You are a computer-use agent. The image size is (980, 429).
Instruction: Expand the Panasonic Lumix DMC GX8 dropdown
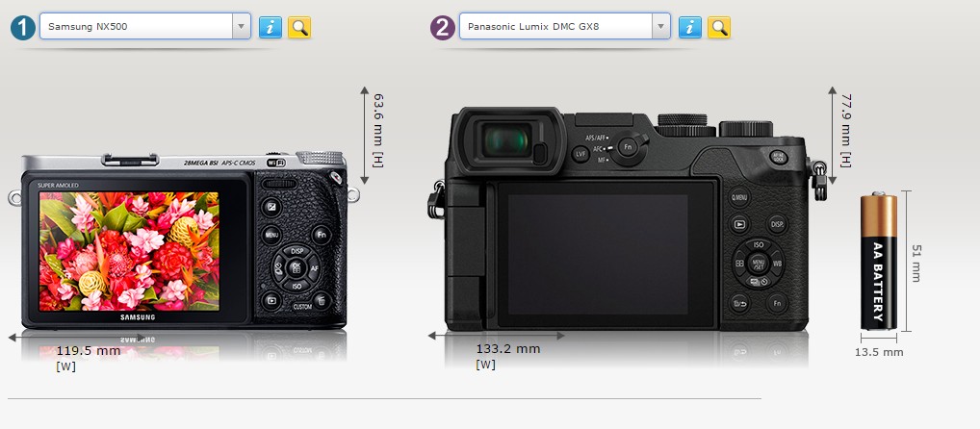click(x=564, y=27)
